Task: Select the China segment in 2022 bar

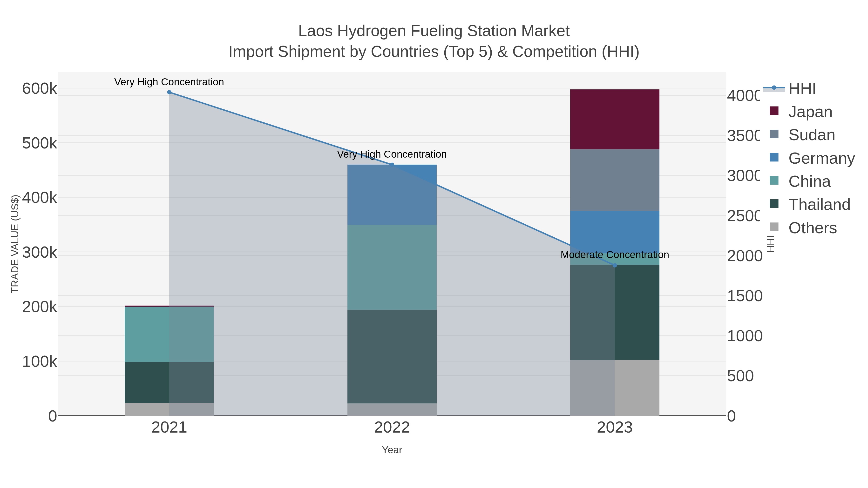Action: click(392, 267)
